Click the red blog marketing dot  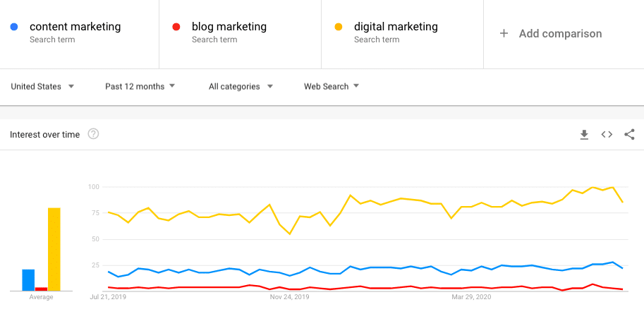point(176,27)
